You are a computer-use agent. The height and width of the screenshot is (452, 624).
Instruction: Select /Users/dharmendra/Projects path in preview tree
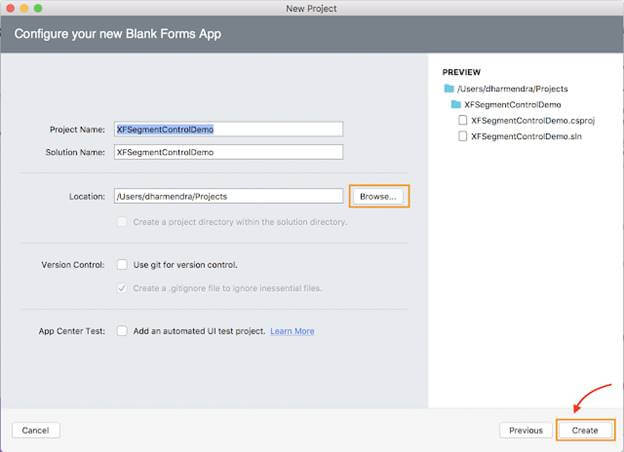point(512,89)
